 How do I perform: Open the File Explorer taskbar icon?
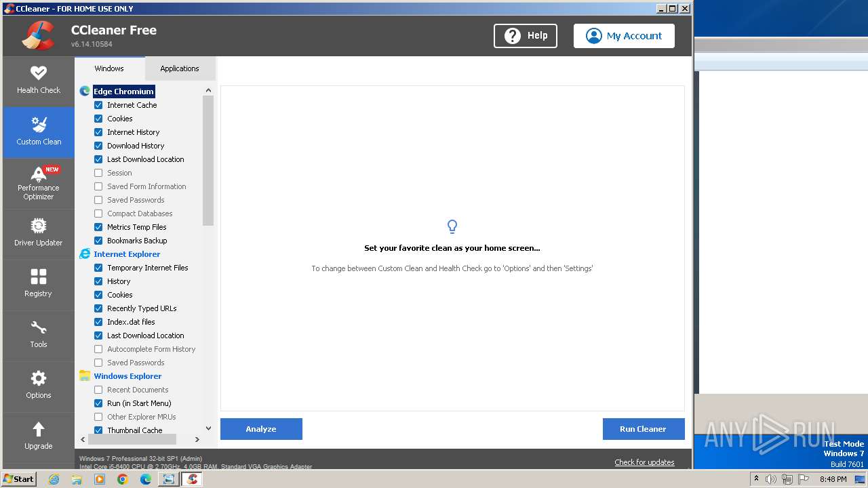click(77, 479)
